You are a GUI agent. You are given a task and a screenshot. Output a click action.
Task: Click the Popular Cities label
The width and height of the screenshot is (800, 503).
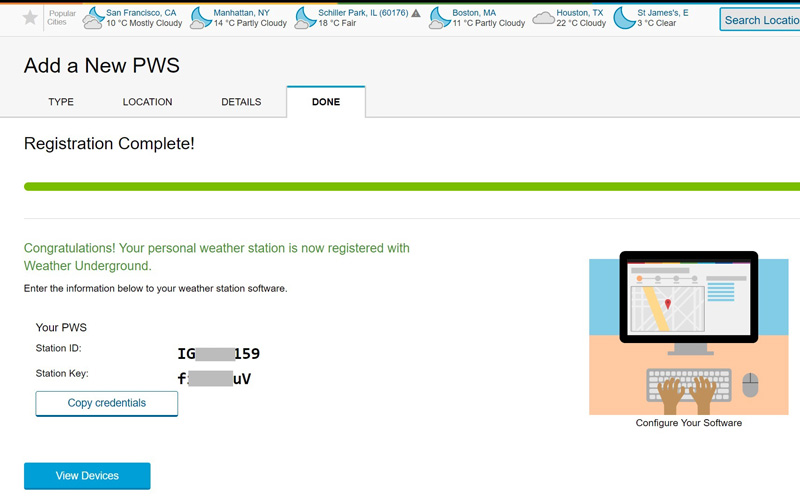point(62,18)
